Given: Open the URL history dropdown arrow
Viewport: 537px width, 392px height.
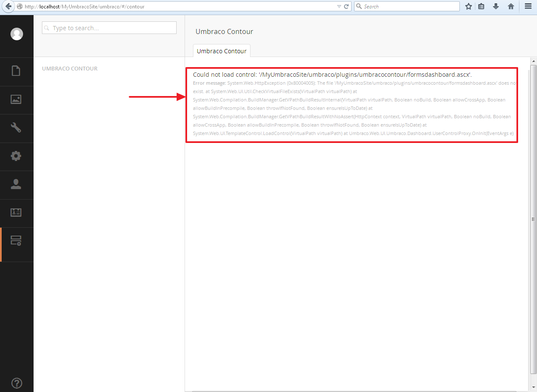Looking at the screenshot, I should (339, 7).
